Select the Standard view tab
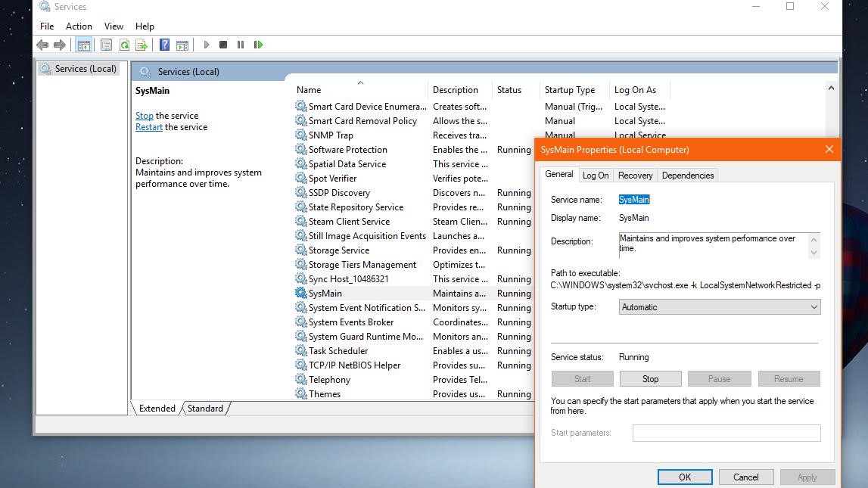This screenshot has width=868, height=488. tap(205, 409)
